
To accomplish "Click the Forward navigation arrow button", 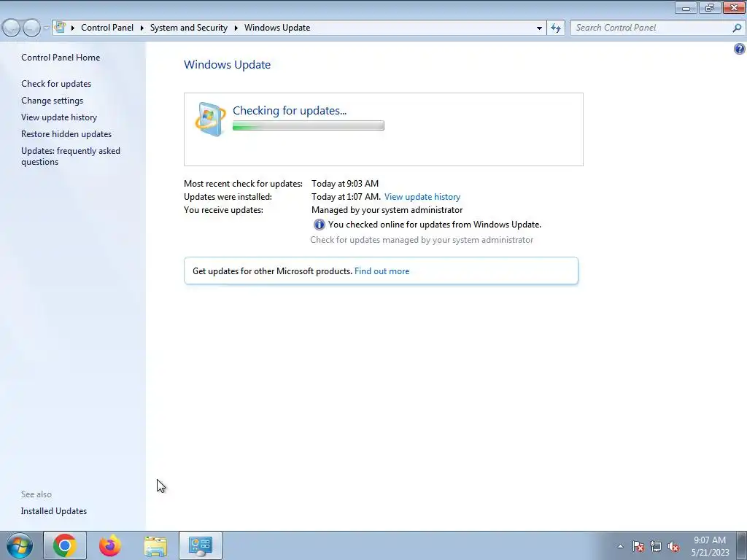I will [31, 28].
